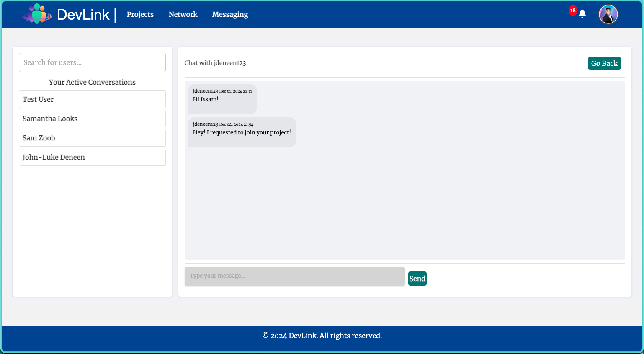This screenshot has height=354, width=644.
Task: Open notifications bell icon
Action: (582, 14)
